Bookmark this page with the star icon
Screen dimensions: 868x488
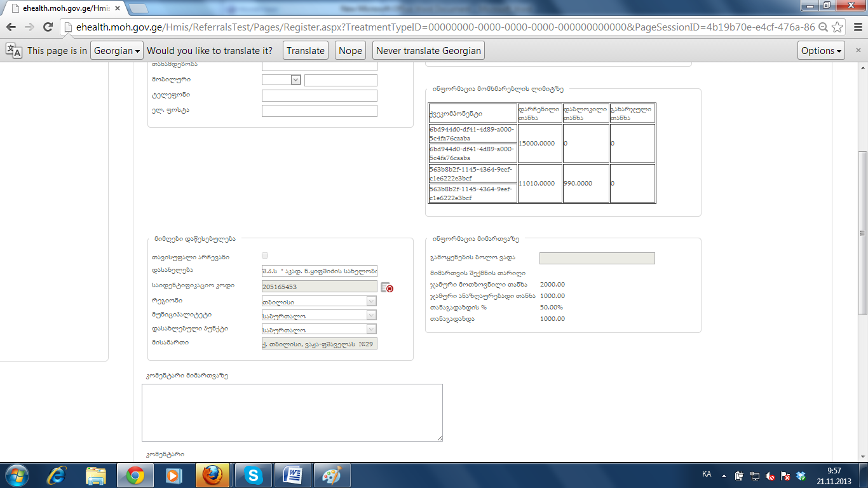837,27
